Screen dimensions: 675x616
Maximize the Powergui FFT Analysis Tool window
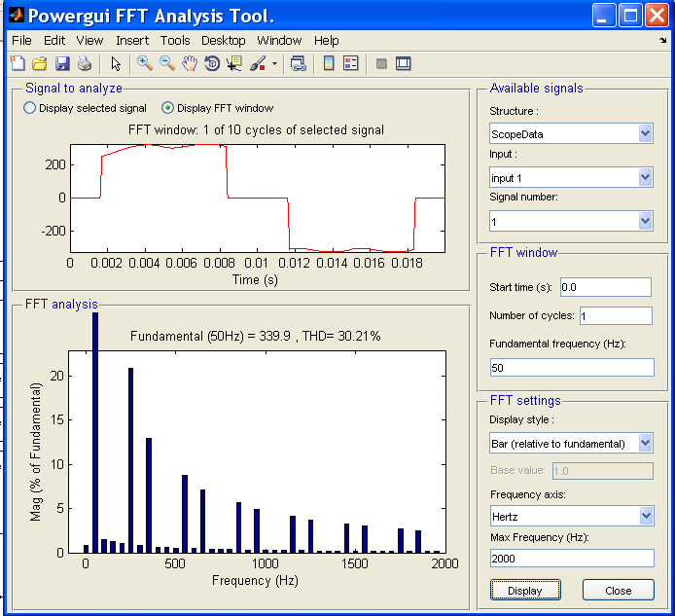click(630, 16)
